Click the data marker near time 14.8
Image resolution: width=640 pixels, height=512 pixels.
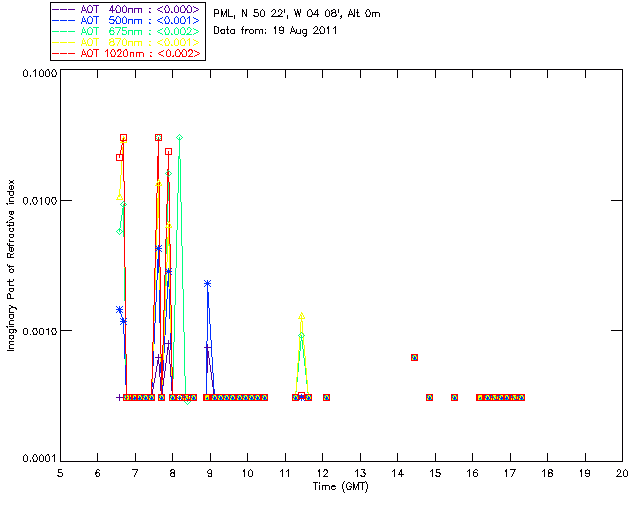click(x=429, y=397)
